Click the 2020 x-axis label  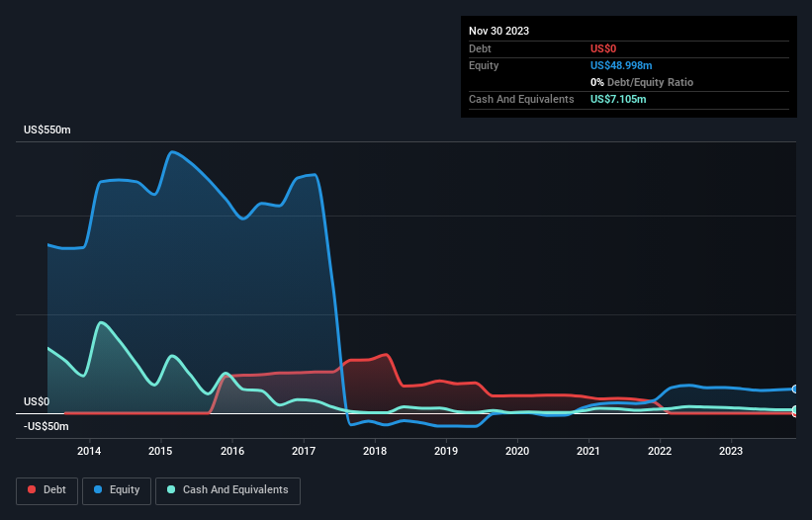pos(517,451)
